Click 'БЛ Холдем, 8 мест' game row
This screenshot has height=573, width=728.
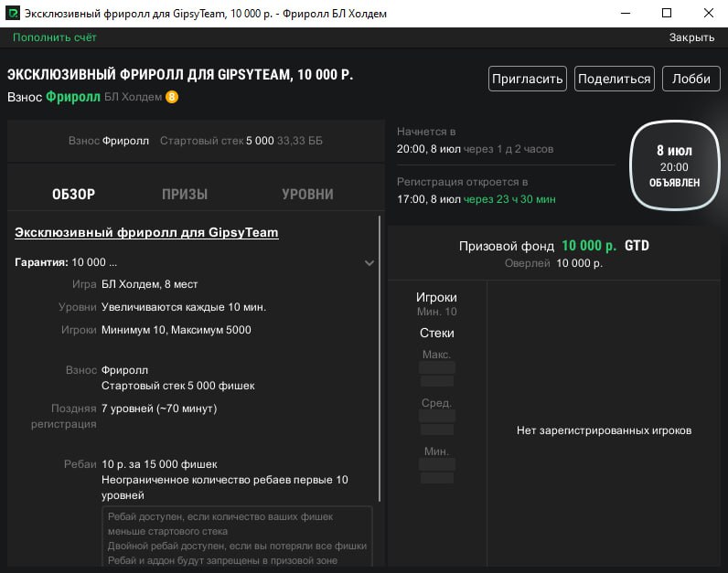[x=149, y=284]
